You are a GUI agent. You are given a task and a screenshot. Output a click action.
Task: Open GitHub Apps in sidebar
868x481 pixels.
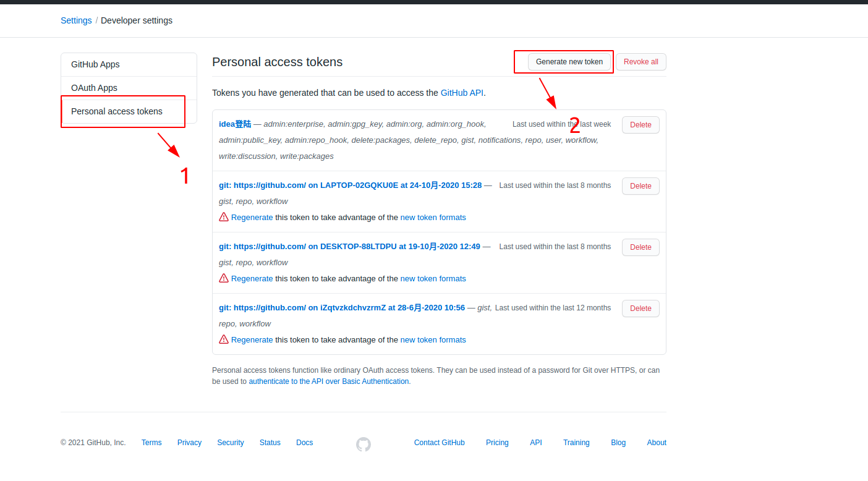coord(129,64)
